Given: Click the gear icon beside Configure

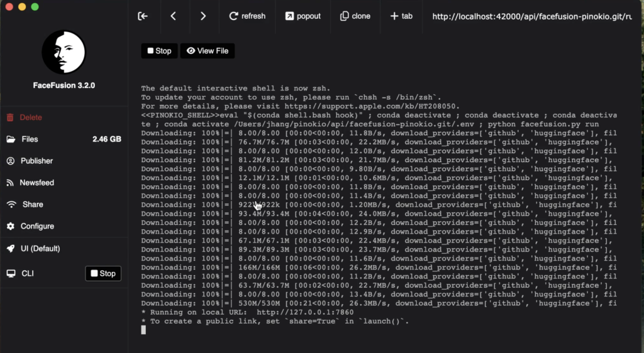Looking at the screenshot, I should tap(11, 226).
